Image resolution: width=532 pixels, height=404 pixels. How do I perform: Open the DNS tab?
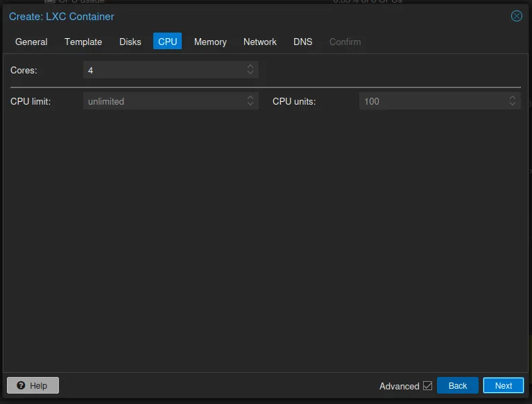302,42
